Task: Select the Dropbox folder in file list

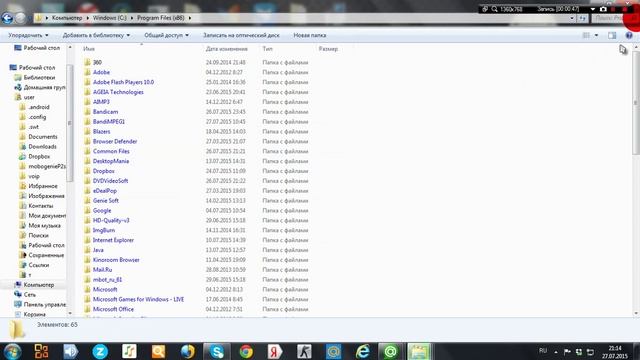Action: click(x=103, y=171)
